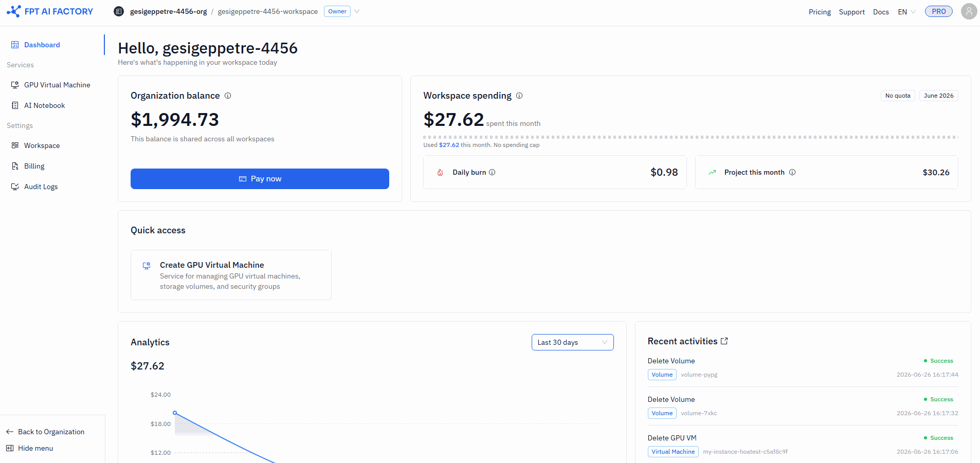This screenshot has height=463, width=980.
Task: Open the Support link
Action: (851, 12)
